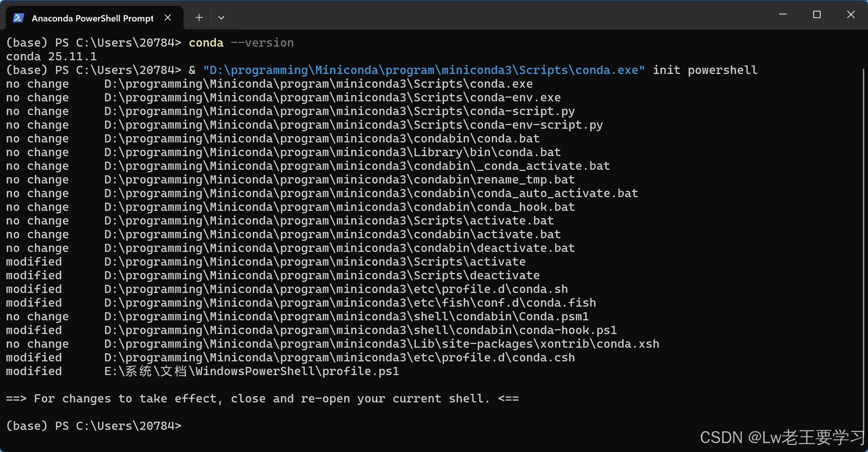Minimize the terminal window
Screen dimensions: 868x452
point(783,14)
